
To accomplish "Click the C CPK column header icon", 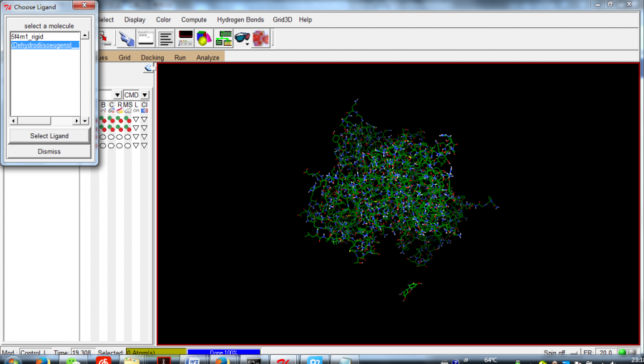I will tap(112, 107).
